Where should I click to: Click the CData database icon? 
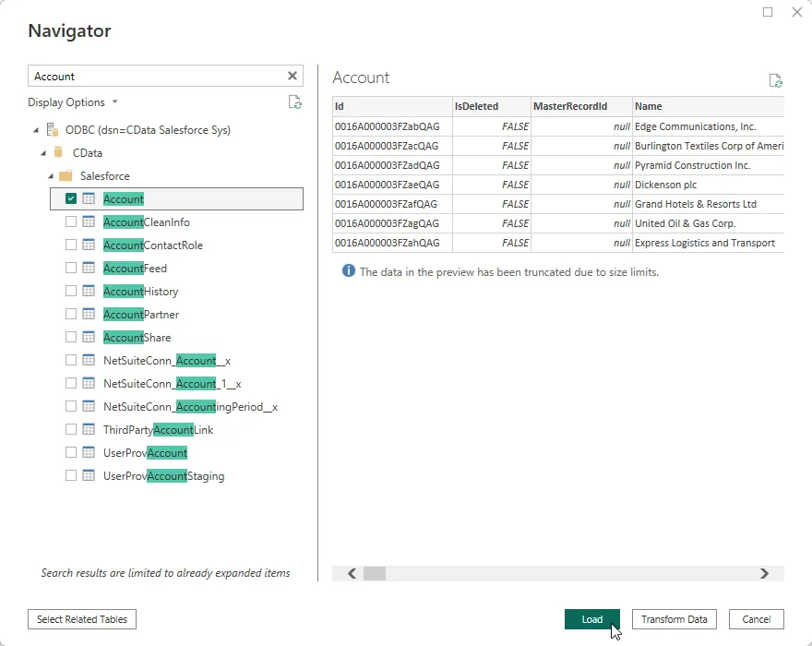coord(59,153)
